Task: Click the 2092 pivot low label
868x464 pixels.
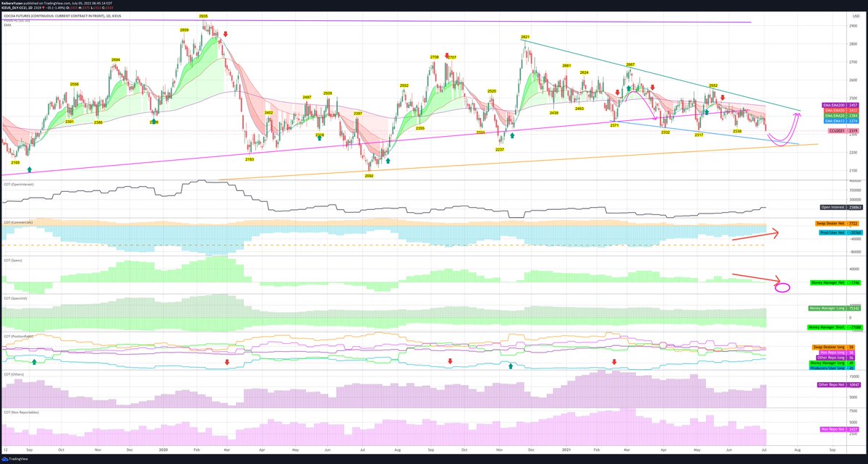Action: 370,176
